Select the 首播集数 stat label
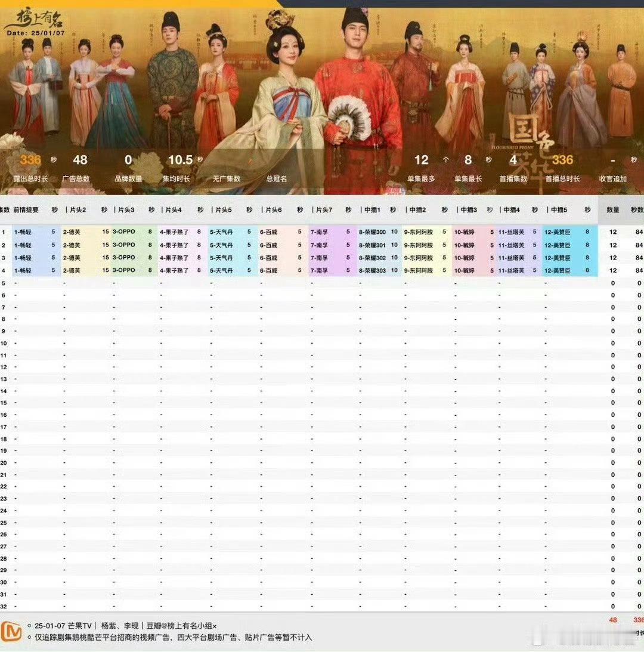This screenshot has height=652, width=644. (513, 179)
